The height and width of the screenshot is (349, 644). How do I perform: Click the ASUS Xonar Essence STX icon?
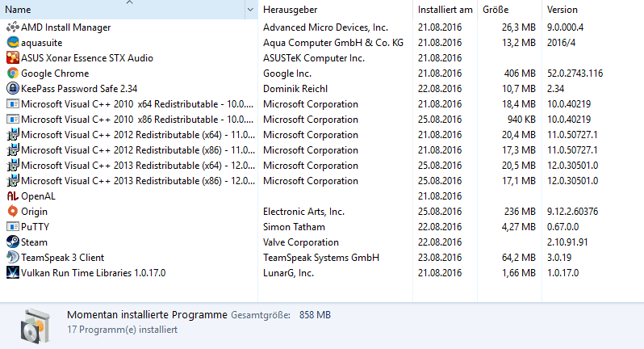coord(13,58)
